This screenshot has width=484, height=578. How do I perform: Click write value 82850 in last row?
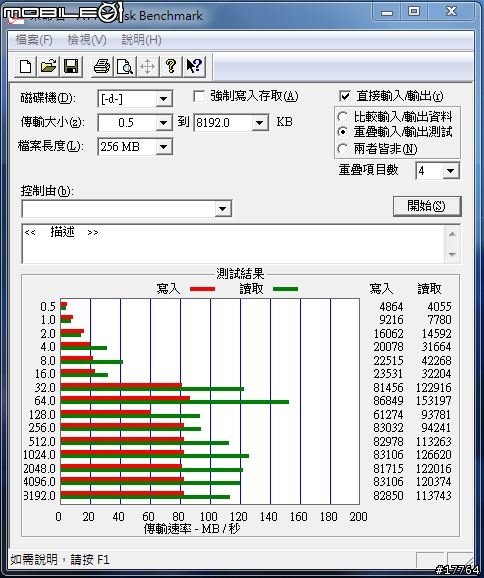(388, 496)
